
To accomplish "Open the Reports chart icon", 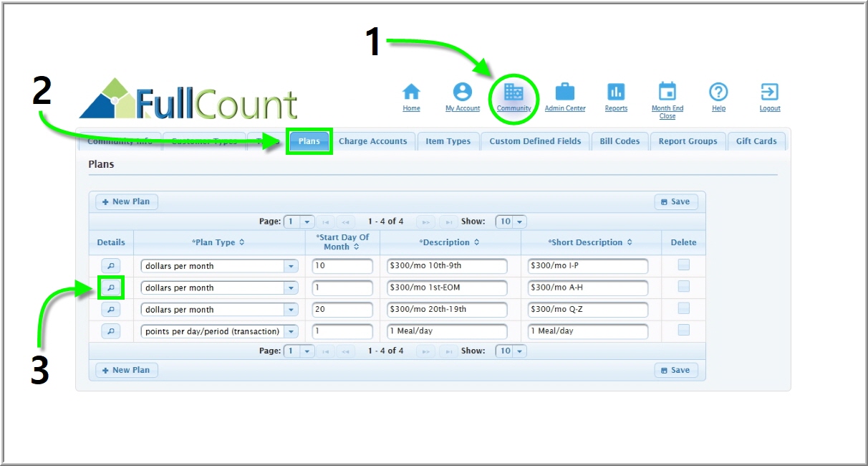I will [x=616, y=92].
